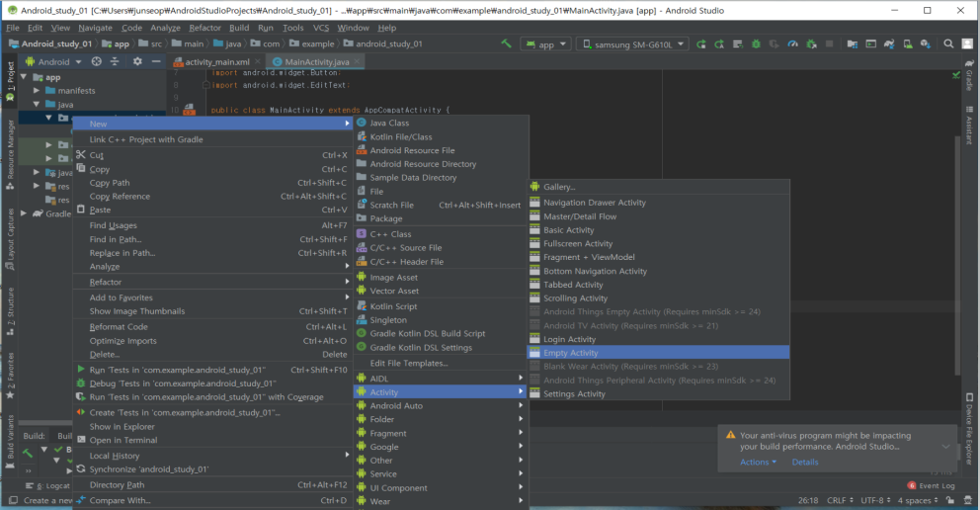980x510 pixels.
Task: Open the Refactor menu in menu bar
Action: pyautogui.click(x=205, y=28)
